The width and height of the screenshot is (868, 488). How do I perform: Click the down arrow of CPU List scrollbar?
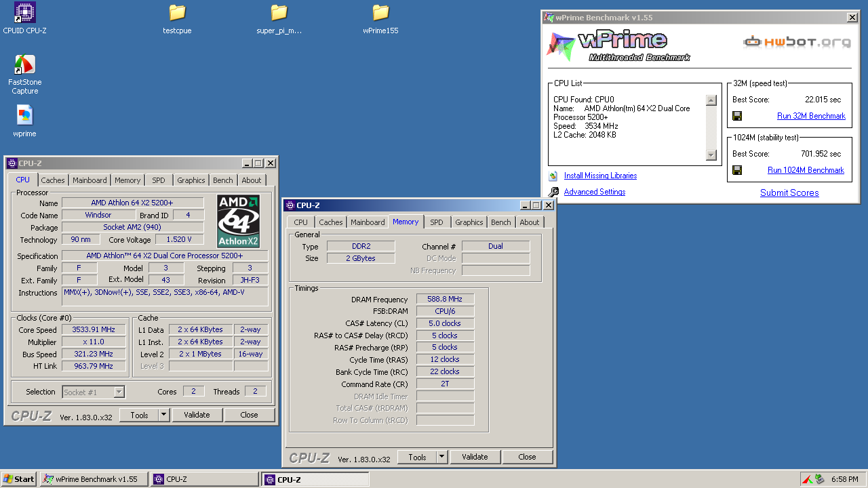[x=711, y=155]
